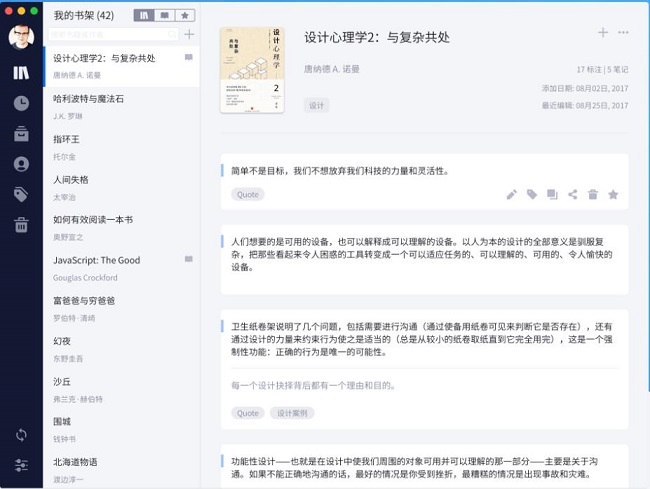Viewport: 650px width, 489px height.
Task: Open the bookshelf library sidebar icon
Action: (21, 73)
